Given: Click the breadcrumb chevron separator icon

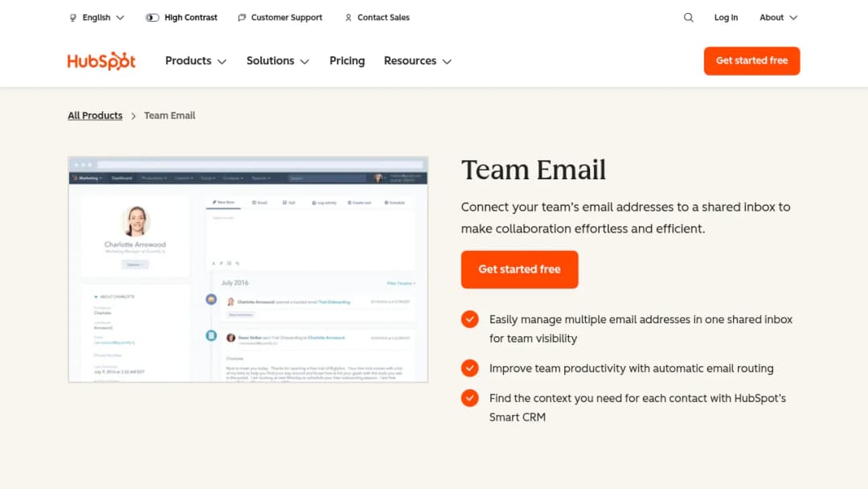Looking at the screenshot, I should [133, 116].
